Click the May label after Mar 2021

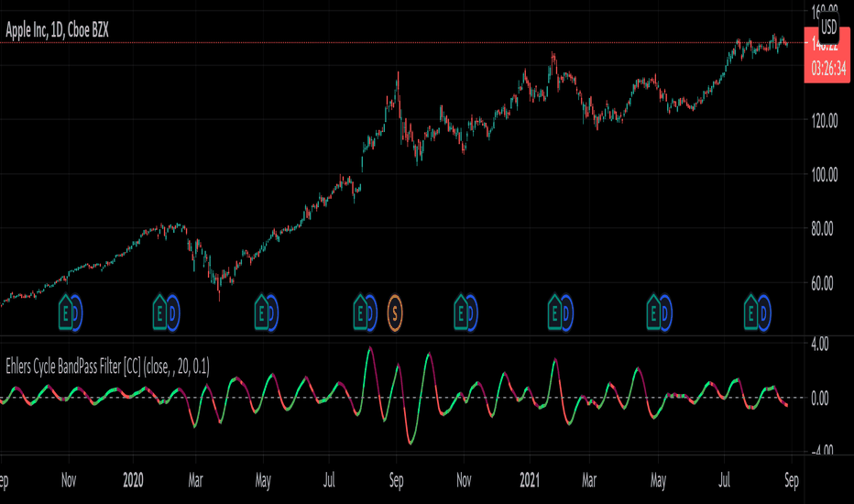pos(658,480)
